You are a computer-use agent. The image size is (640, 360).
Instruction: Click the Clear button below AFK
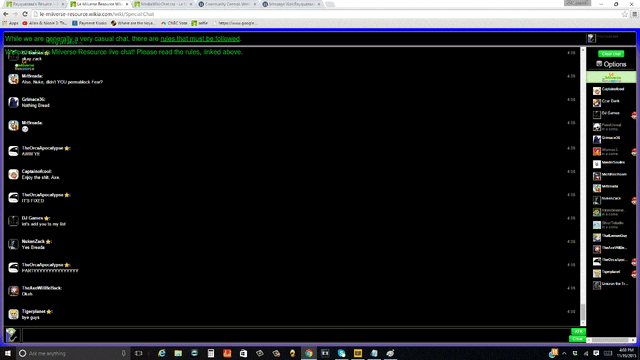[577, 339]
